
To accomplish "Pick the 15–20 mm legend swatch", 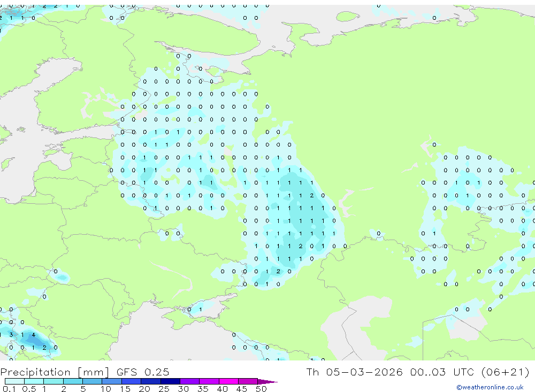I will pyautogui.click(x=132, y=381).
